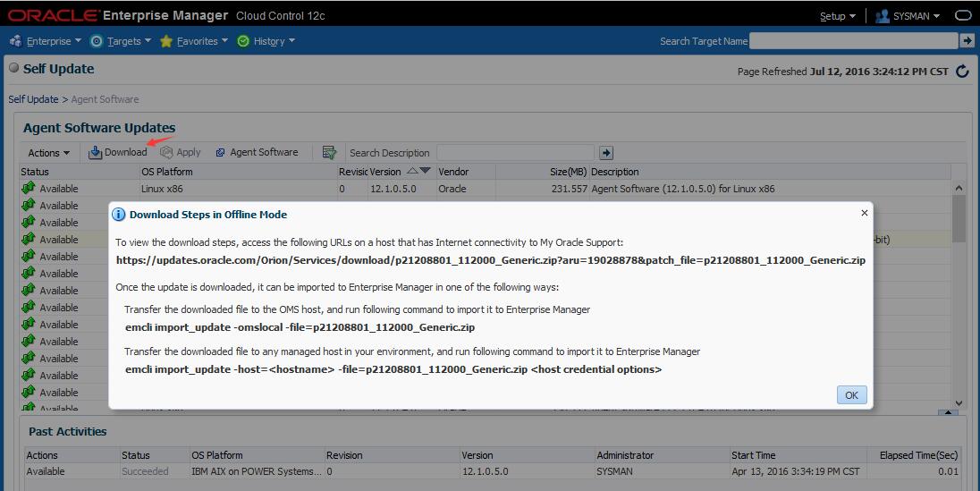Viewport: 980px width, 491px height.
Task: Click the History clock icon
Action: click(x=243, y=41)
